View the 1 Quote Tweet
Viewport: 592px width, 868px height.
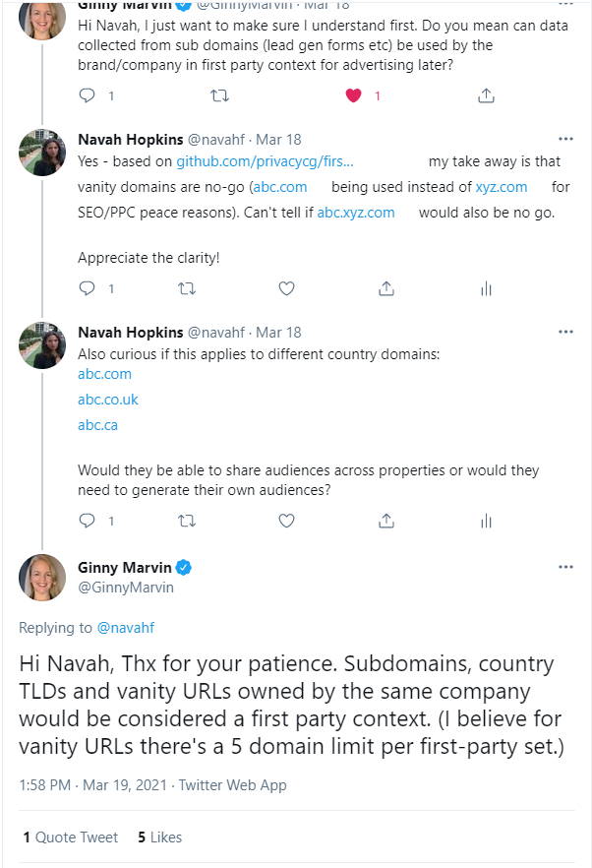(x=70, y=837)
